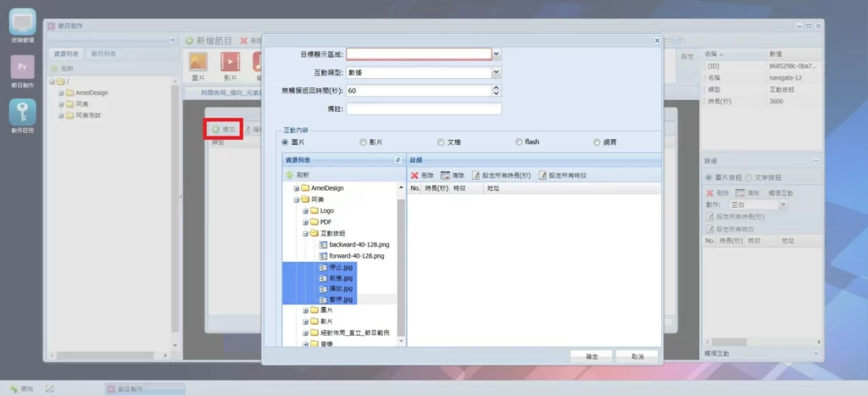
Task: Click 設定所有時長(秒) in the dialog toolbar
Action: tap(500, 175)
